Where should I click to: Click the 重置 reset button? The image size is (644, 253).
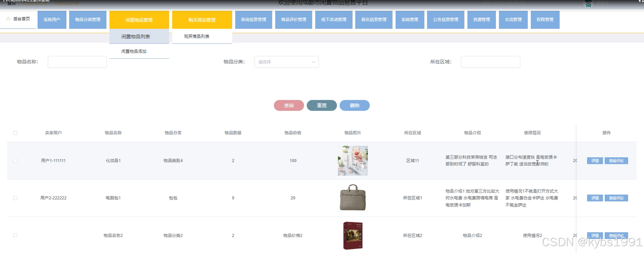pos(322,105)
